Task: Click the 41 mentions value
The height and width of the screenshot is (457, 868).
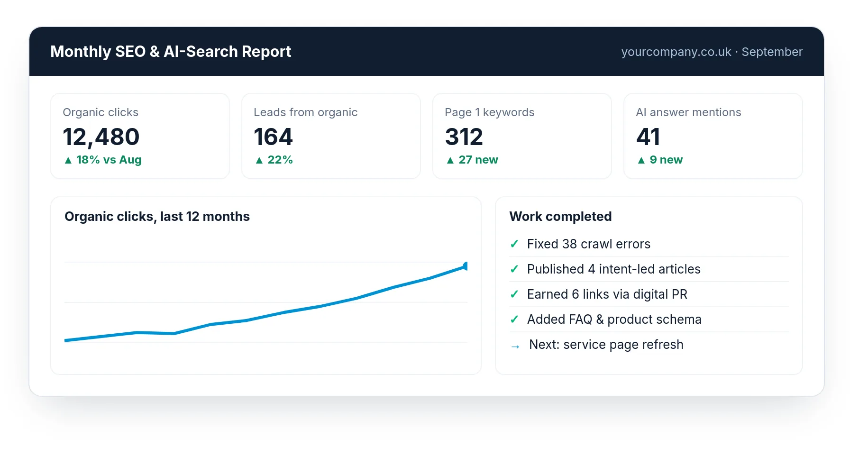Action: point(648,137)
